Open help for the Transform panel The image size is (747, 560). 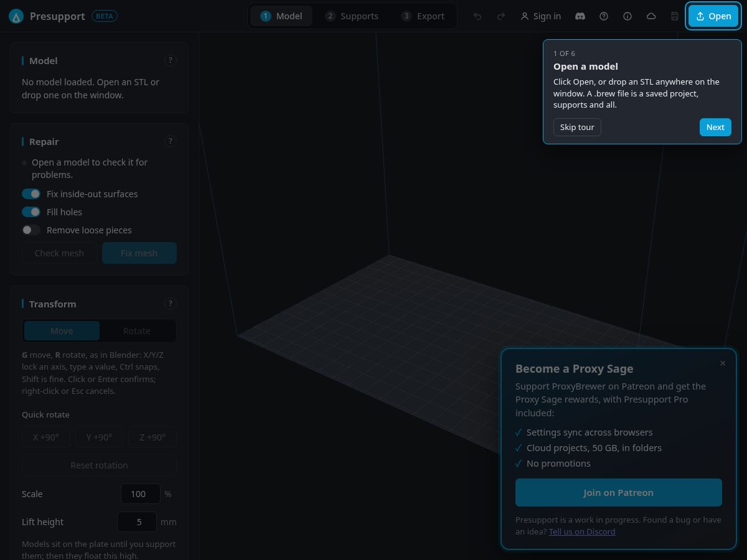171,304
